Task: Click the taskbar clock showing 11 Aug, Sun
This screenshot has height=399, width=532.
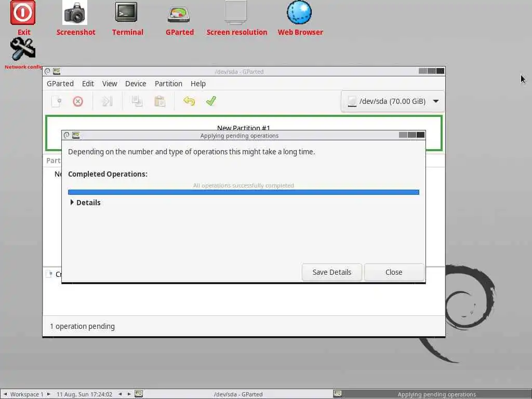Action: 84,394
